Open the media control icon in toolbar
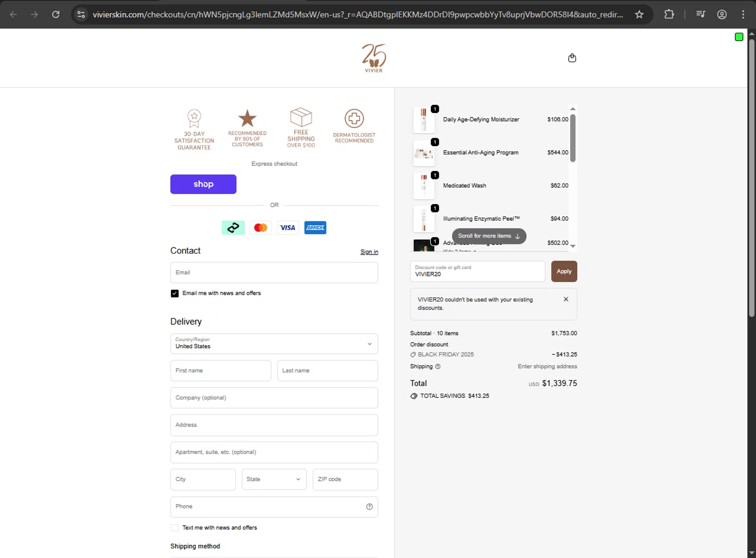This screenshot has width=756, height=558. point(701,14)
